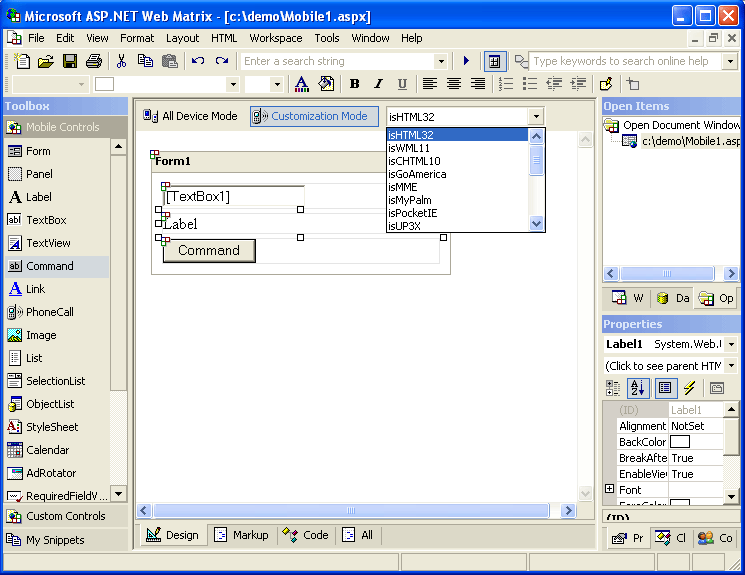
Task: Open the Workspace menu
Action: 276,38
